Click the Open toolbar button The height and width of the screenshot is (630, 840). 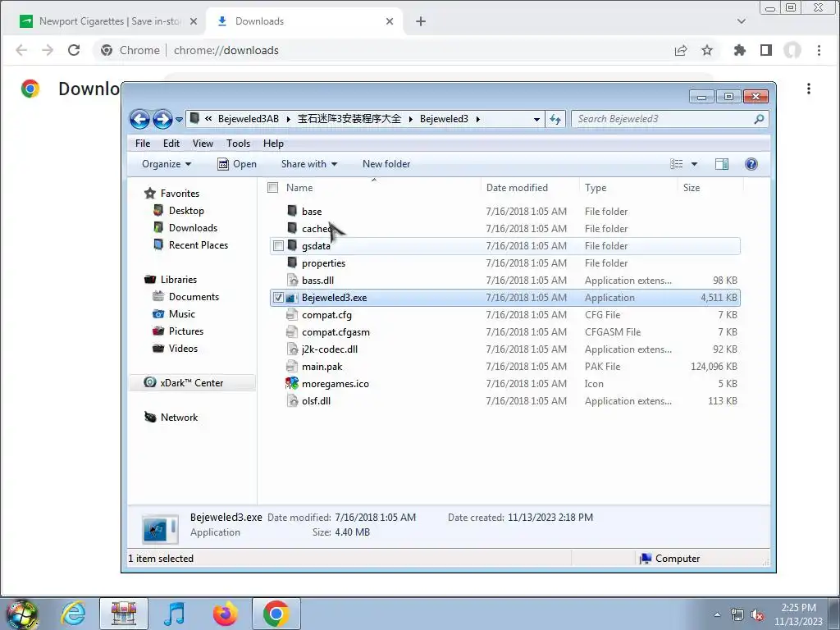coord(237,164)
